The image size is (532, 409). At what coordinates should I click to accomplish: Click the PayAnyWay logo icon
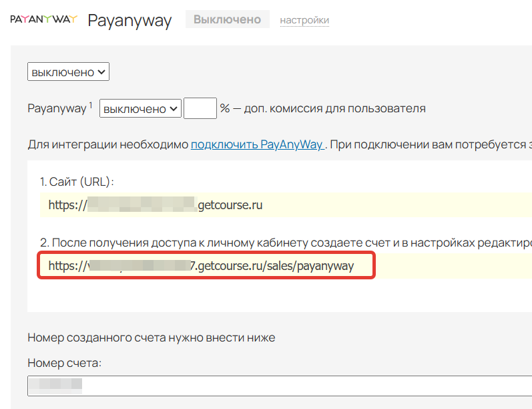(x=44, y=19)
